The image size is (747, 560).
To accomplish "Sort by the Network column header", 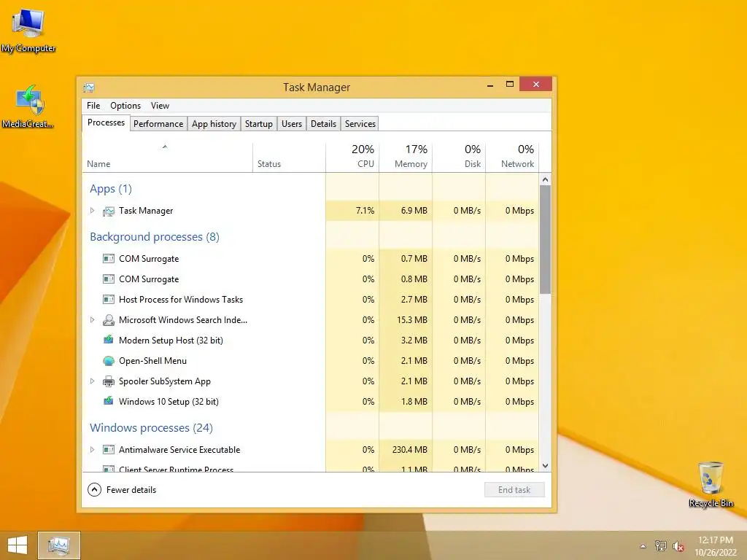I will click(513, 157).
